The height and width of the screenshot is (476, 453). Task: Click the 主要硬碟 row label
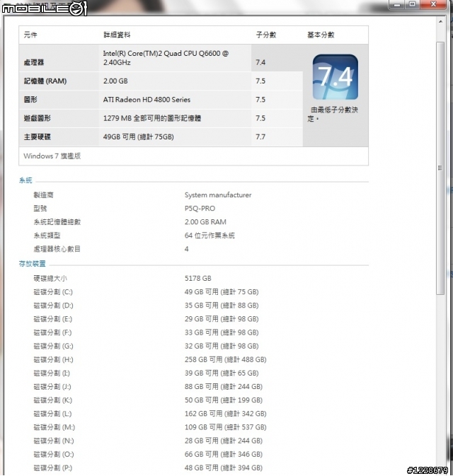pyautogui.click(x=37, y=137)
